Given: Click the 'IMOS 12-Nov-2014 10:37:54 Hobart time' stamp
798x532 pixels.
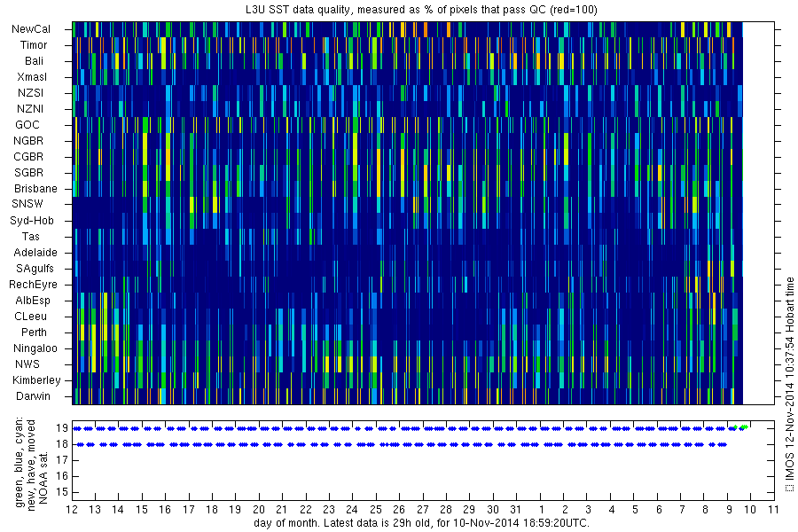Looking at the screenshot, I should [x=789, y=385].
